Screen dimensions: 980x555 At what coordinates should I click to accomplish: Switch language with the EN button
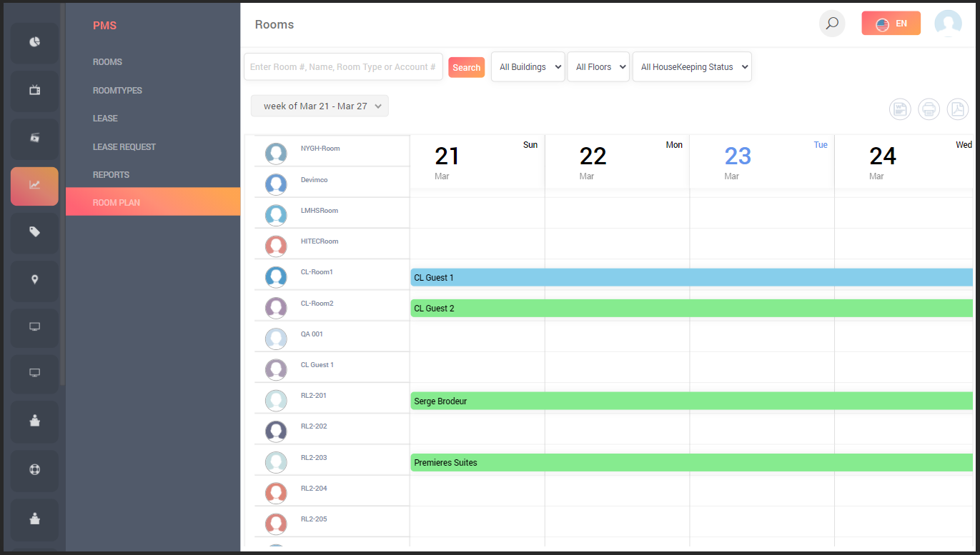[891, 24]
